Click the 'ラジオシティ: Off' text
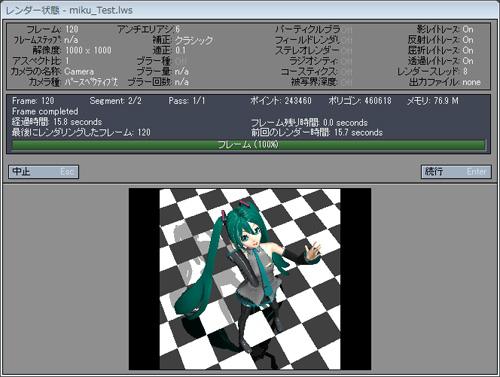 pos(321,61)
